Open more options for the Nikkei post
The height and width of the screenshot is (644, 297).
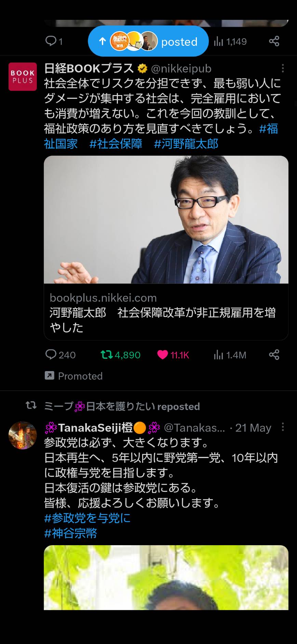[x=283, y=68]
